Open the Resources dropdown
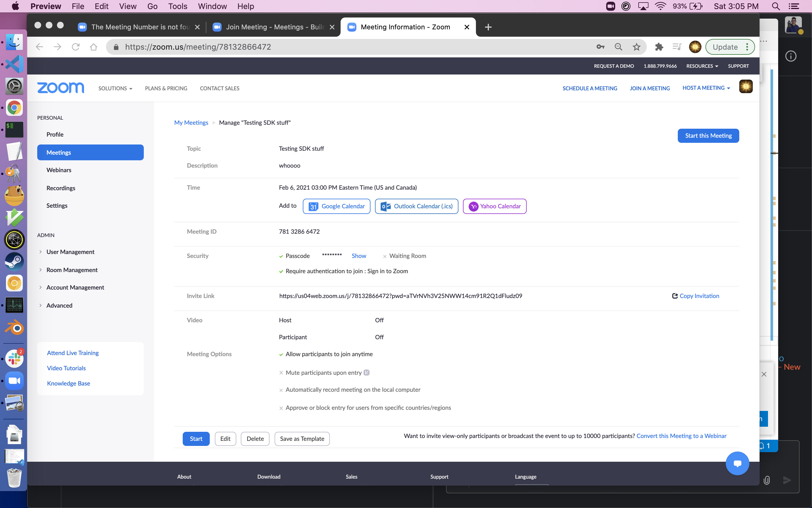Screen dimensions: 812x508 (702, 66)
